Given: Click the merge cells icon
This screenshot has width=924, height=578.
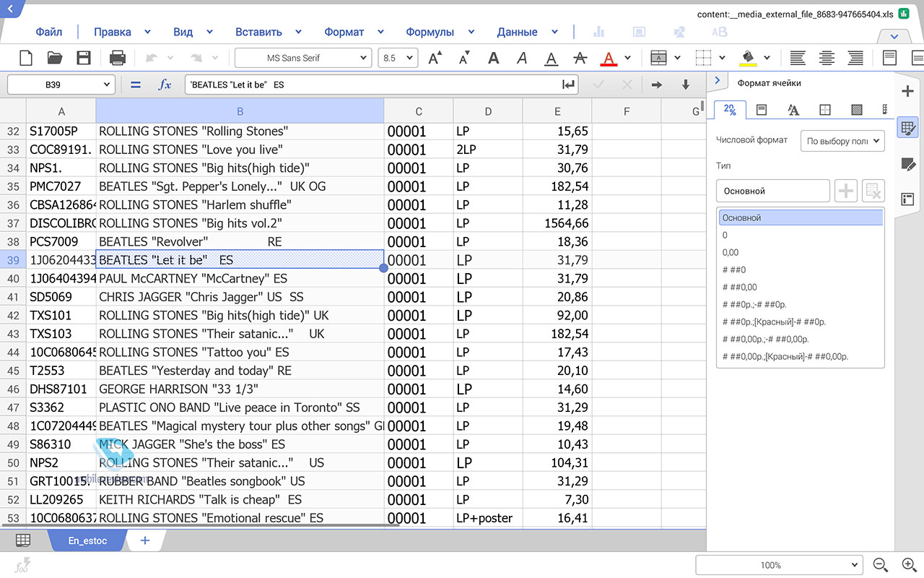Looking at the screenshot, I should 658,58.
